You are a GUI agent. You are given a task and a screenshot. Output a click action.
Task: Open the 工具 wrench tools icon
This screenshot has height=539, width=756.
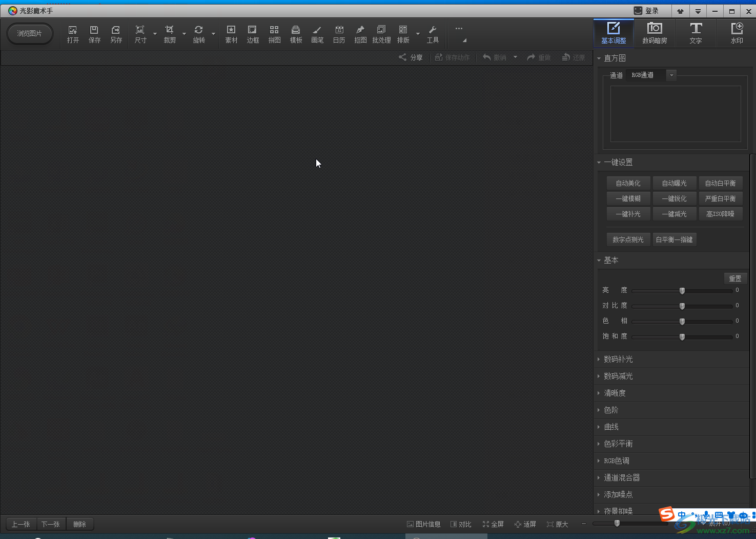click(433, 34)
